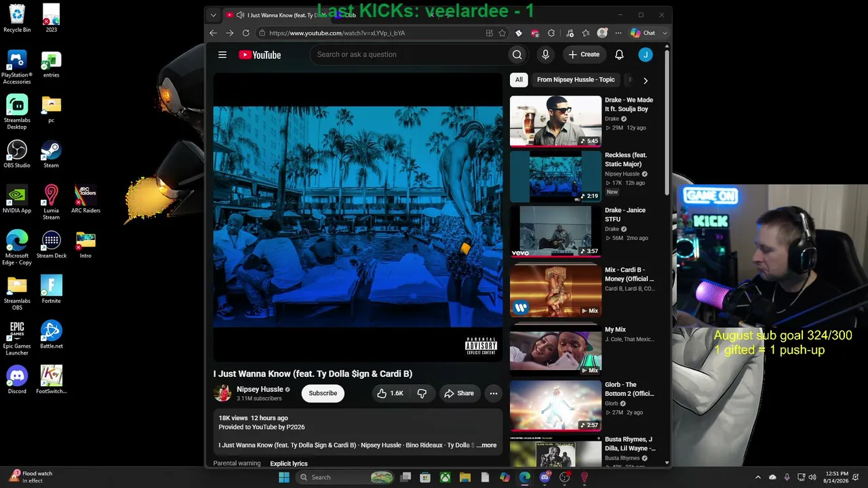Click the YouTube page vertical scrollbar
The height and width of the screenshot is (488, 868).
[667, 122]
